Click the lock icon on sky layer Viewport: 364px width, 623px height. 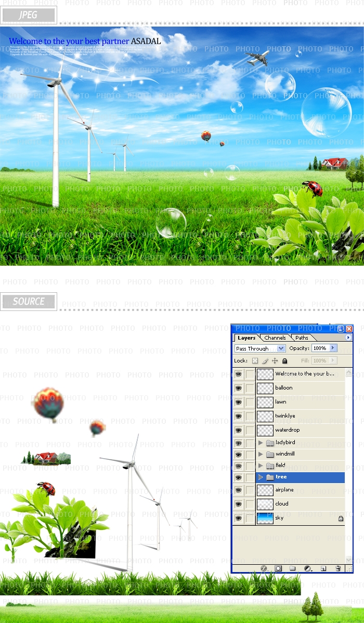(x=341, y=518)
